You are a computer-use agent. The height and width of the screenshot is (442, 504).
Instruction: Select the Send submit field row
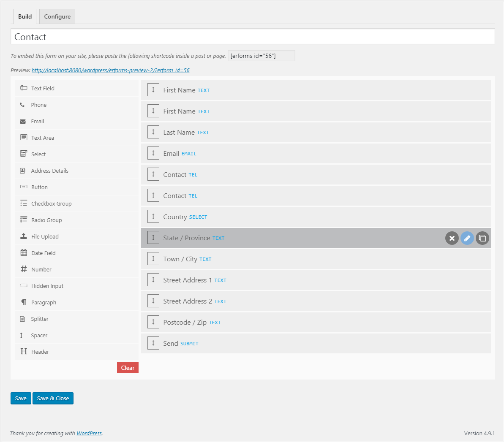pos(316,343)
